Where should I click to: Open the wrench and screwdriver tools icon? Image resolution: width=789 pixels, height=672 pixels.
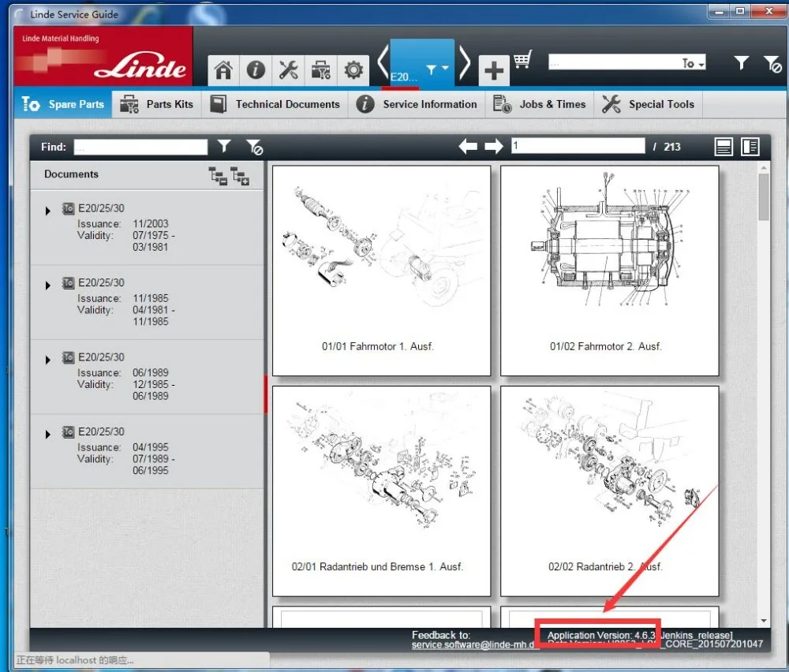(x=288, y=70)
